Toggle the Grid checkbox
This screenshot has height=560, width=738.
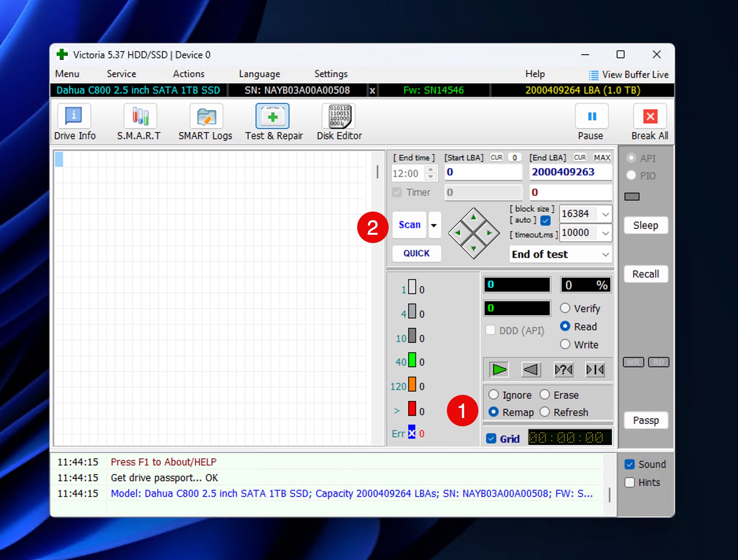(491, 438)
